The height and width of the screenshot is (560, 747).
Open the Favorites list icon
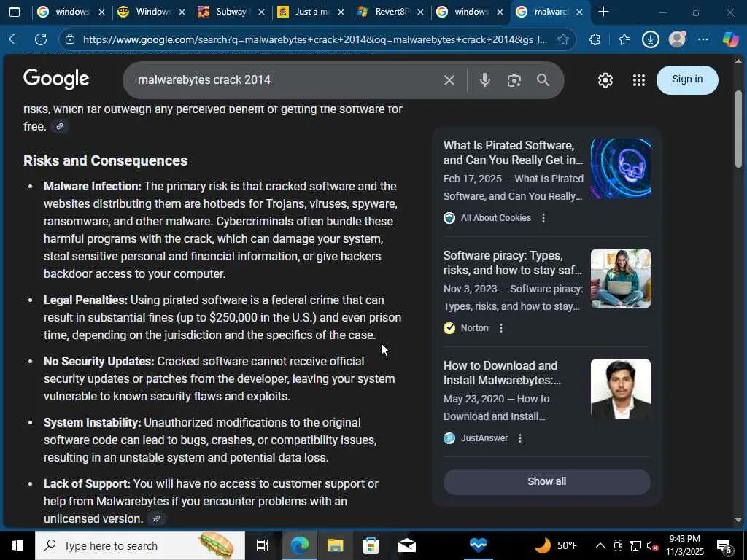click(624, 39)
